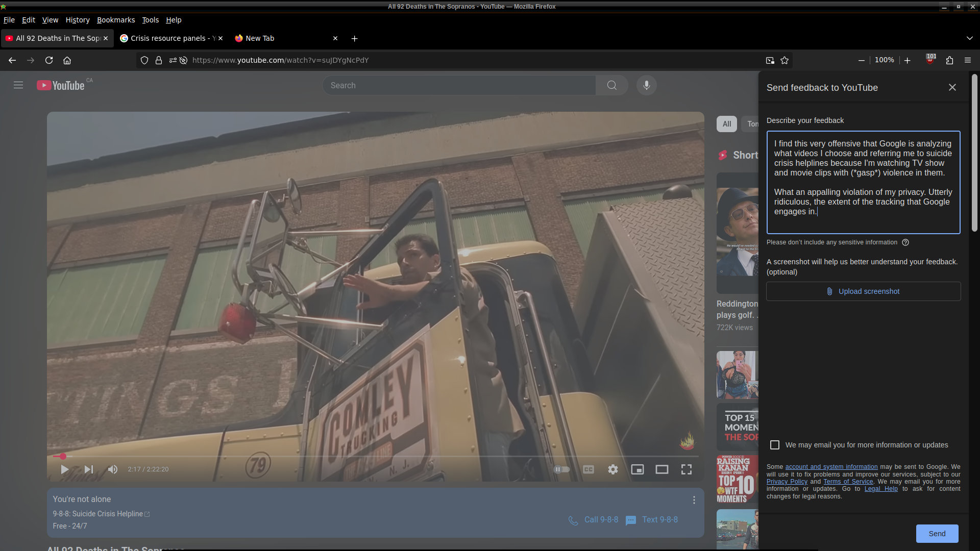The height and width of the screenshot is (551, 980).
Task: Start voice search with microphone
Action: click(647, 85)
